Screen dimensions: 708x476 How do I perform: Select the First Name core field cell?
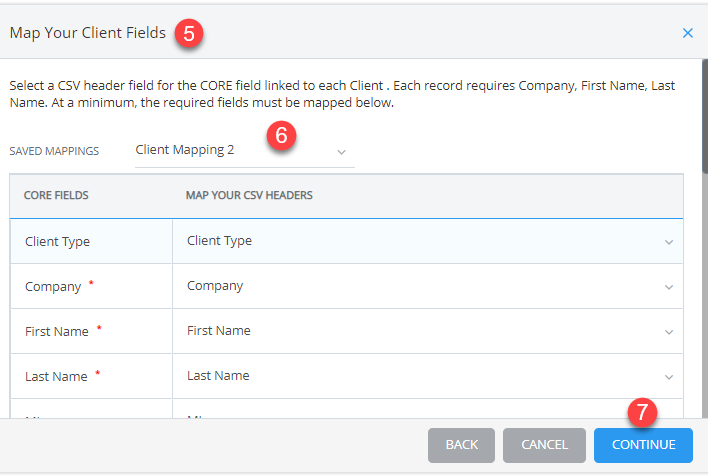[91, 331]
